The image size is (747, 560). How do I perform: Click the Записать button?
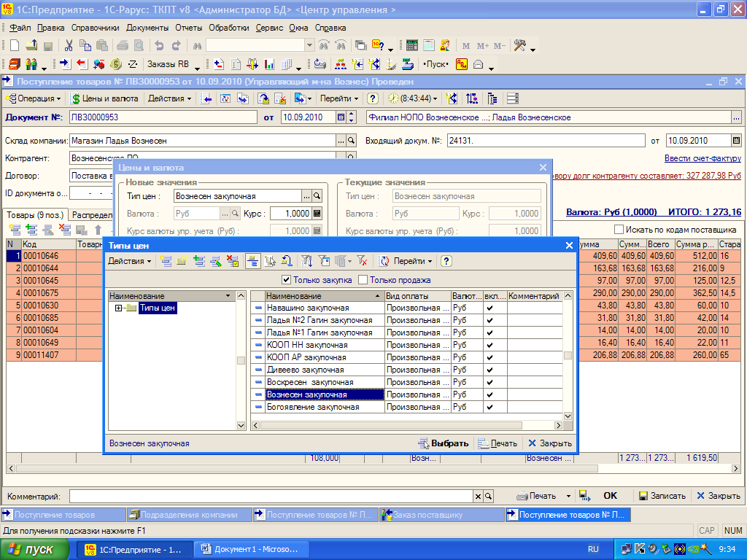point(662,496)
